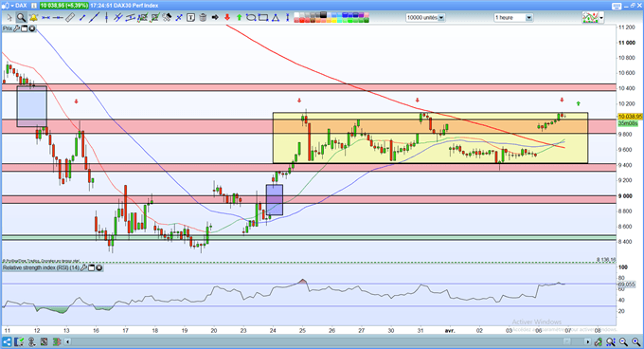Click the 11 000 price axis label
Viewport: 644px width, 349px height.
[x=626, y=43]
